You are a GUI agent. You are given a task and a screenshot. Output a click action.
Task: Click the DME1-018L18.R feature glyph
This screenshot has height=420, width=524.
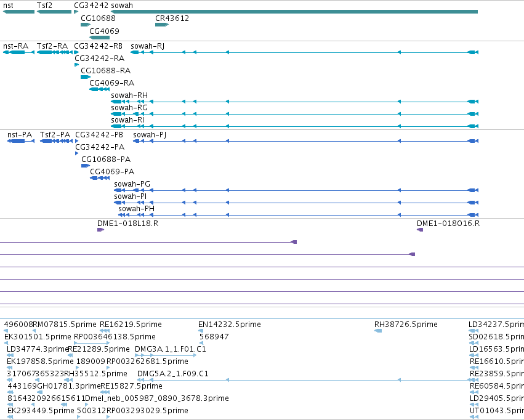100,230
